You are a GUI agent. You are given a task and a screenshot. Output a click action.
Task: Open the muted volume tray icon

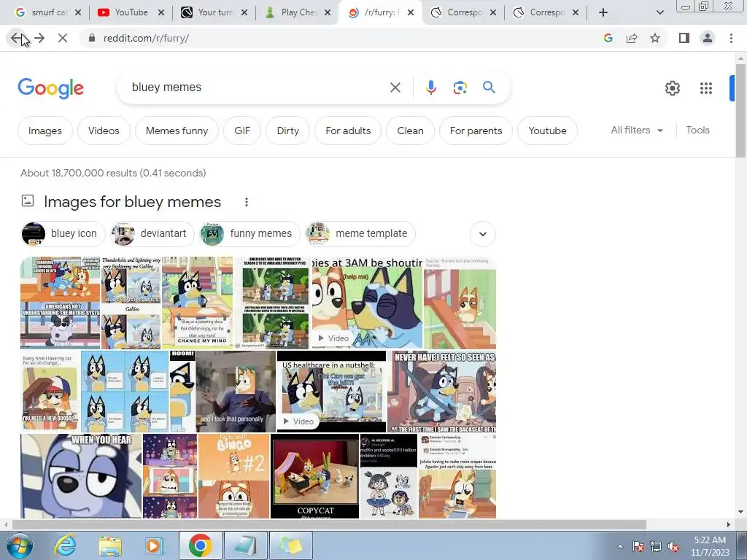pyautogui.click(x=673, y=547)
